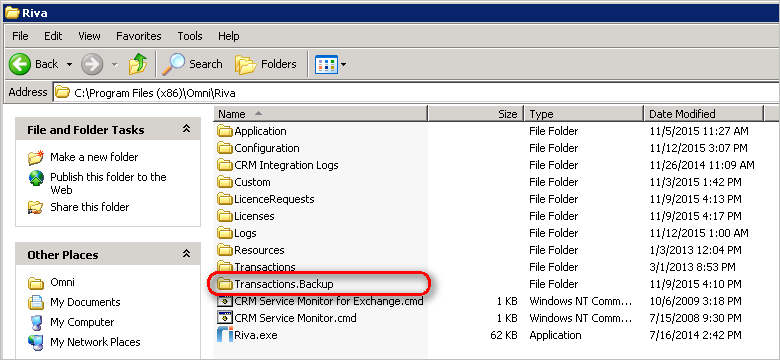
Task: Select the Riva.exe application icon
Action: click(x=225, y=335)
